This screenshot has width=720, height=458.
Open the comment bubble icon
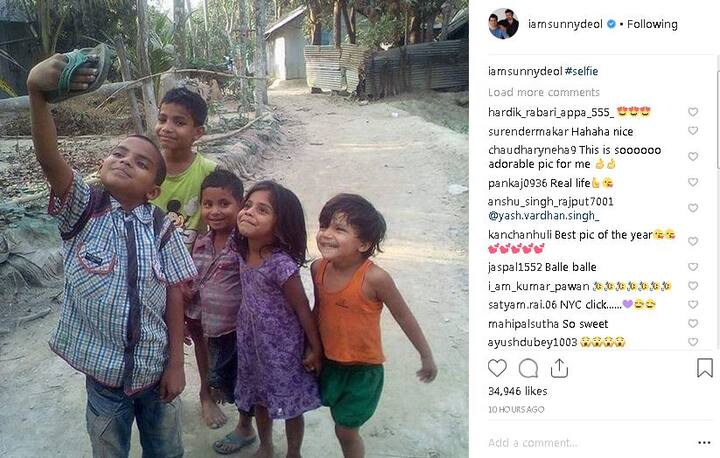coord(528,368)
